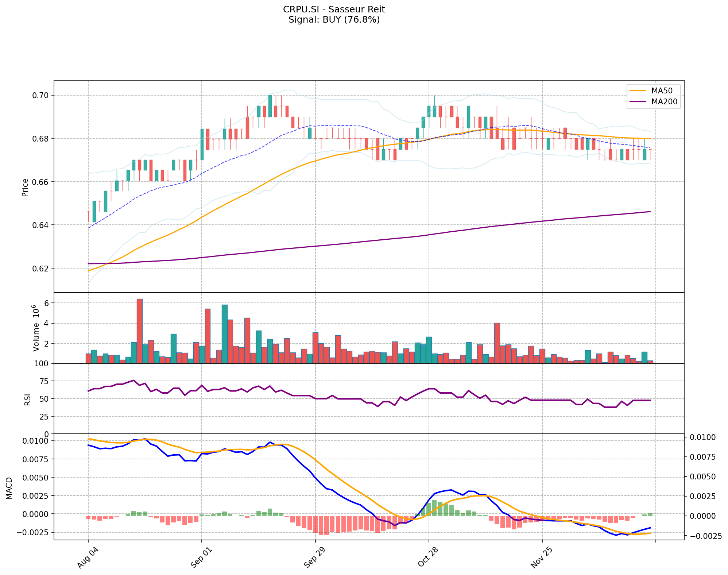This screenshot has width=728, height=575.
Task: Click the MA200 legend entry label
Action: (664, 102)
